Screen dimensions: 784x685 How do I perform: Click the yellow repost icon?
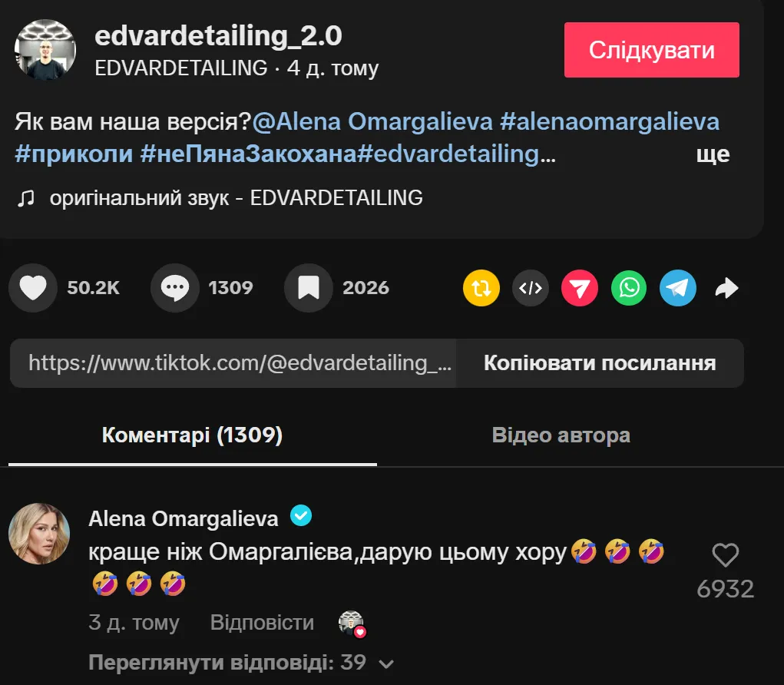[481, 288]
